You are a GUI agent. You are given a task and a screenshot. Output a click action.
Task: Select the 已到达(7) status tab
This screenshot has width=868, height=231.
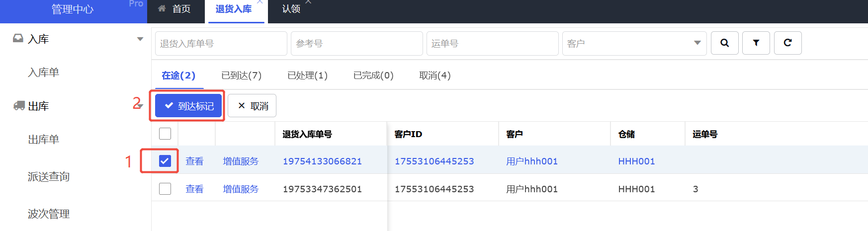click(x=242, y=76)
